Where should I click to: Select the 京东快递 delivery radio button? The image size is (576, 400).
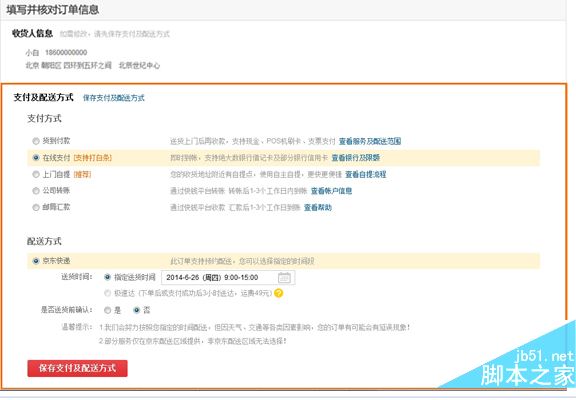36,261
